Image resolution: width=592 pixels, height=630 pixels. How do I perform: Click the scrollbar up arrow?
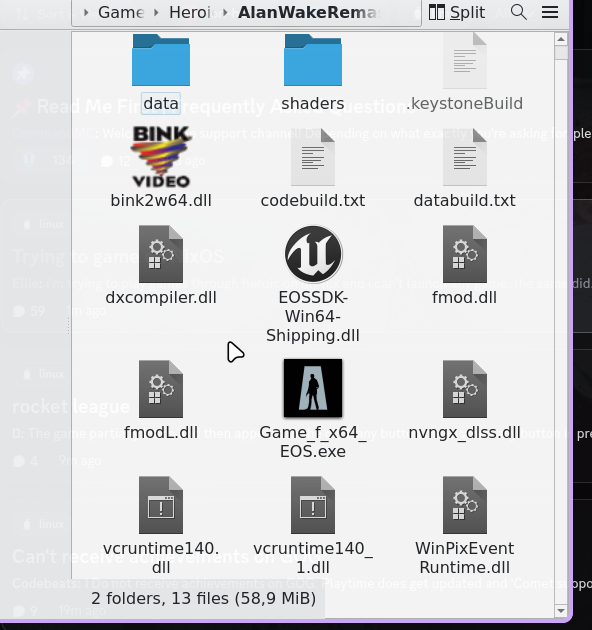point(561,39)
